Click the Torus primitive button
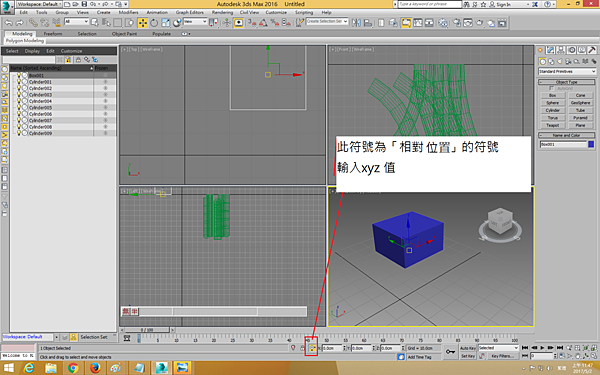 (x=553, y=118)
